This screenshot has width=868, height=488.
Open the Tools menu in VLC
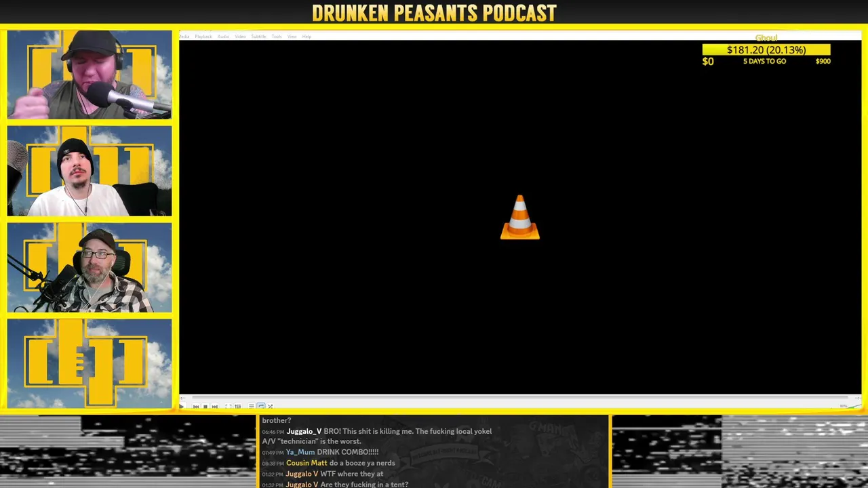tap(277, 37)
